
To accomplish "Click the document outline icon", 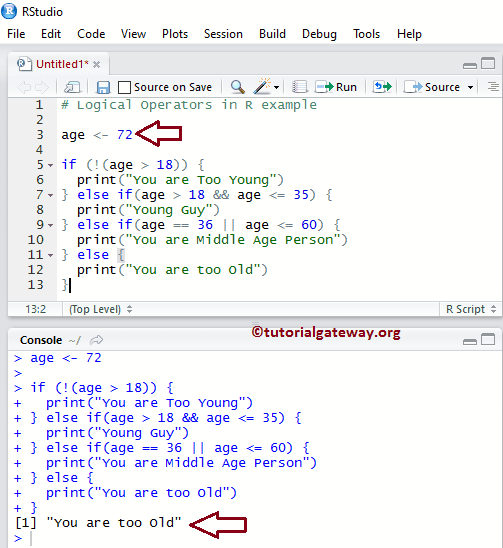I will point(493,87).
